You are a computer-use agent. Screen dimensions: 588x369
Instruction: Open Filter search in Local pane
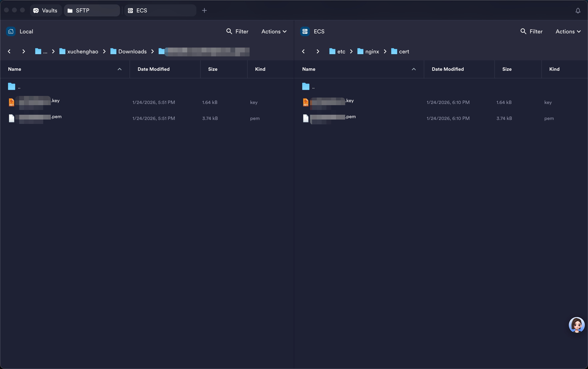coord(237,31)
